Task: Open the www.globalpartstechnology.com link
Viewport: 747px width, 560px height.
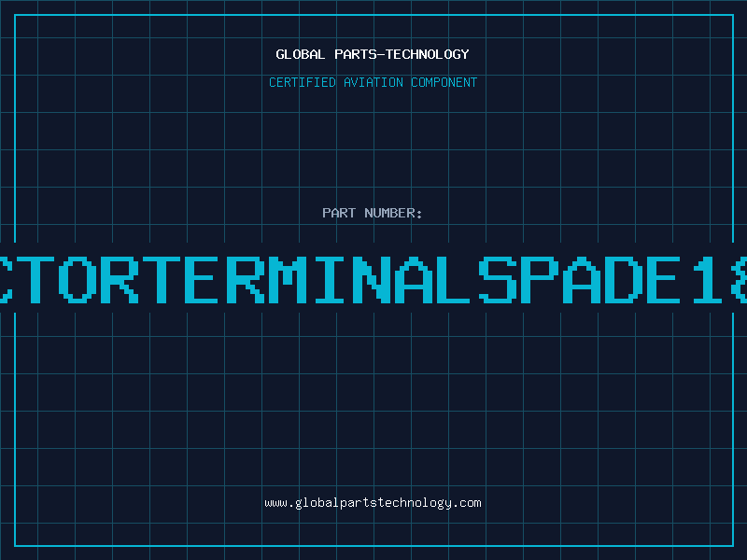Action: pos(373,503)
